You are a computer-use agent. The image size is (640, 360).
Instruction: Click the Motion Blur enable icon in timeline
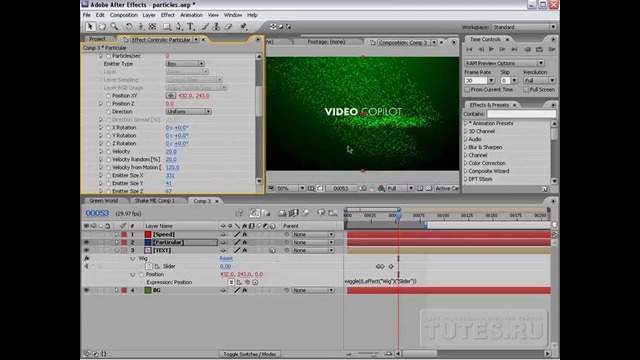pyautogui.click(x=306, y=213)
